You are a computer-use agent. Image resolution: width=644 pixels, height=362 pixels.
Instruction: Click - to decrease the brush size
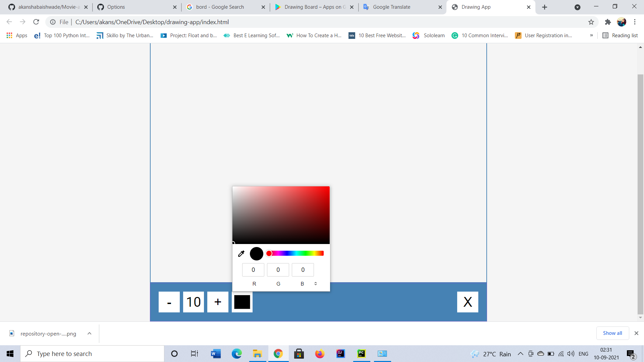(169, 302)
